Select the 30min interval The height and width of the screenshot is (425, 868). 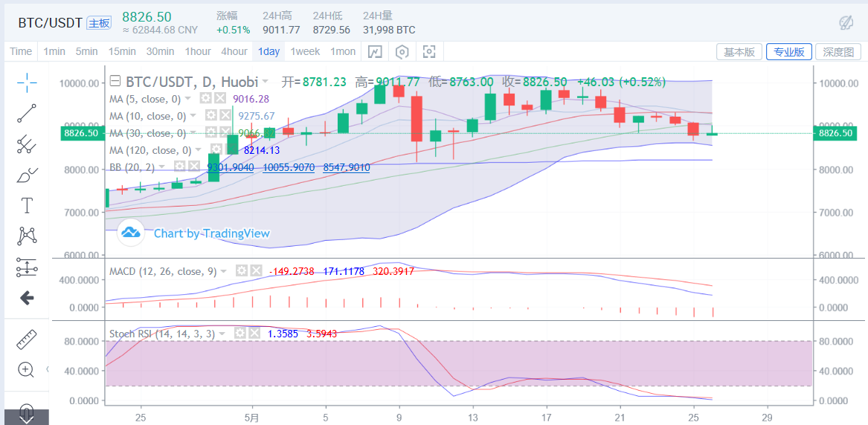pyautogui.click(x=161, y=51)
